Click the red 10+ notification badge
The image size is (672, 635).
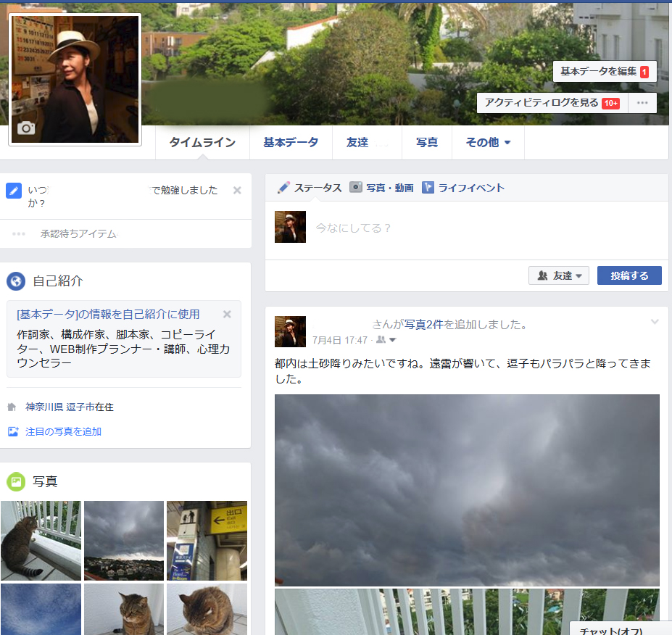[x=610, y=103]
